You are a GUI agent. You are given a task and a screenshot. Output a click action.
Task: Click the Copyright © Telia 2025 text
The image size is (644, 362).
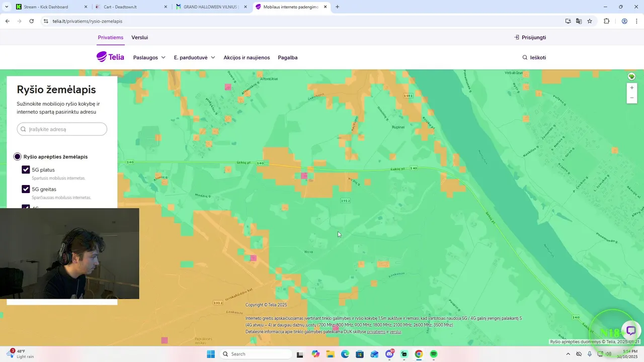tap(266, 305)
